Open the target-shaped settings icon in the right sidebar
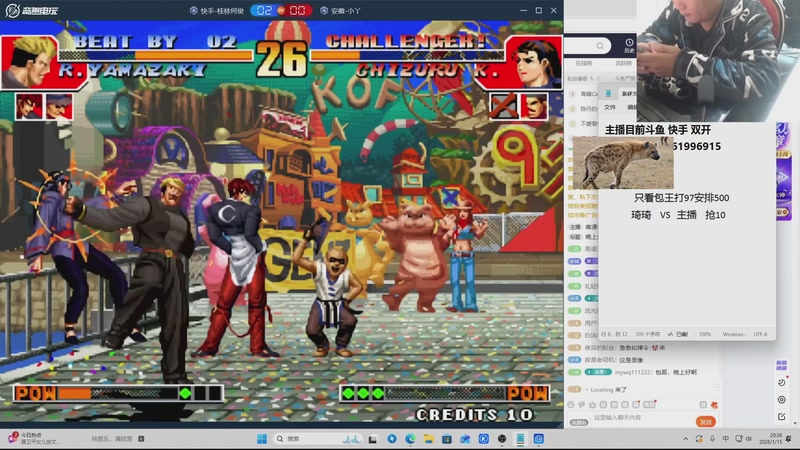The image size is (800, 450). coord(781,400)
